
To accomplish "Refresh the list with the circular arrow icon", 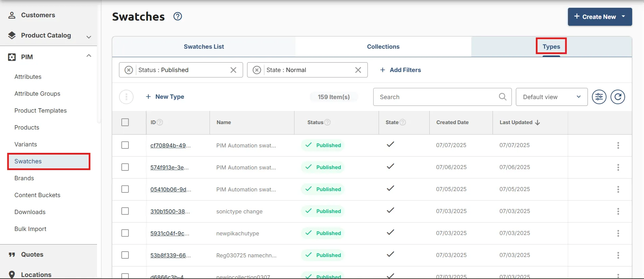I will [x=618, y=97].
